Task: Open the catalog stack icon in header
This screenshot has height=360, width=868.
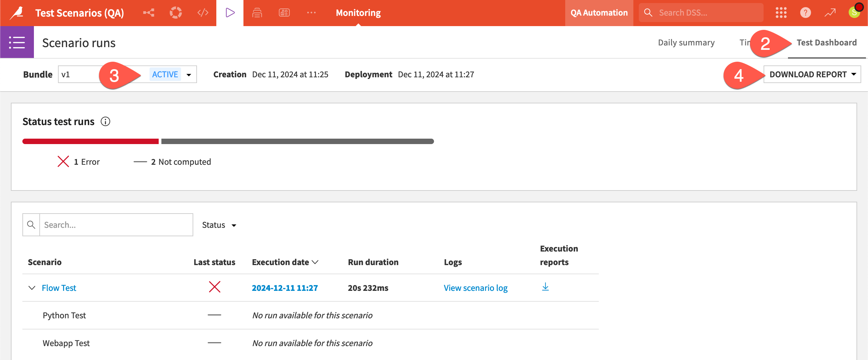Action: [x=257, y=13]
